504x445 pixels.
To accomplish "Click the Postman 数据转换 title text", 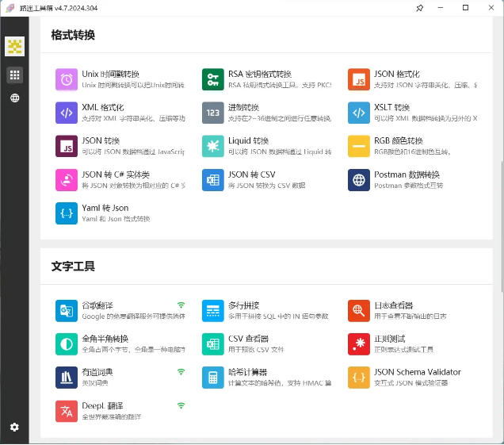I will point(407,175).
